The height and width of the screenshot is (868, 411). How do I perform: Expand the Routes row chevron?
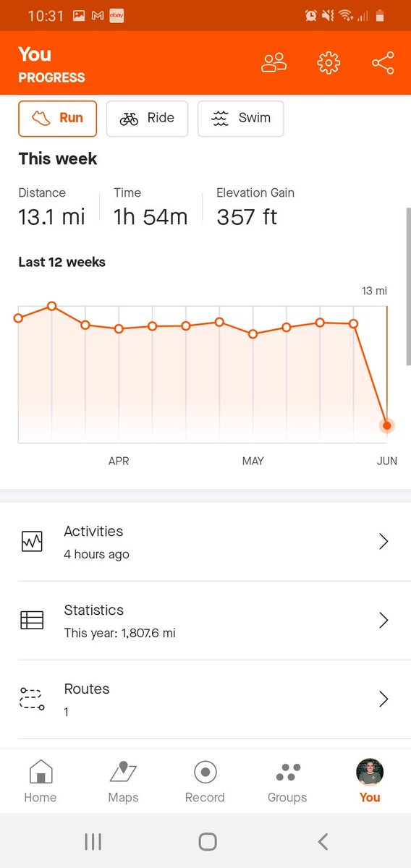pos(384,699)
